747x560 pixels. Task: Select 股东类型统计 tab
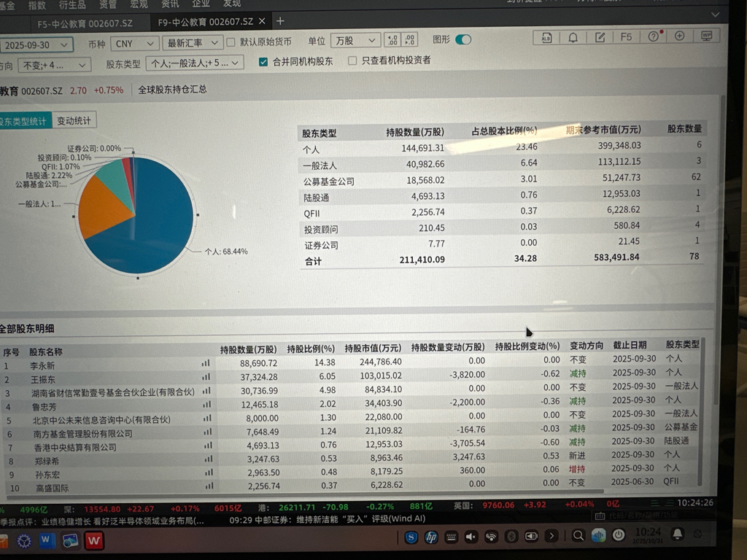click(24, 122)
